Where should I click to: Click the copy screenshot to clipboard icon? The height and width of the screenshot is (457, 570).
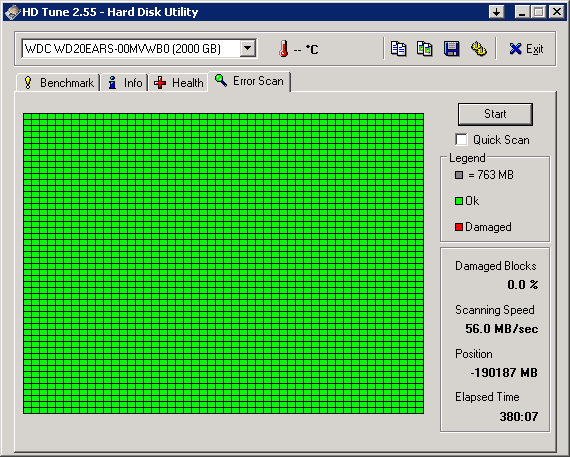425,48
